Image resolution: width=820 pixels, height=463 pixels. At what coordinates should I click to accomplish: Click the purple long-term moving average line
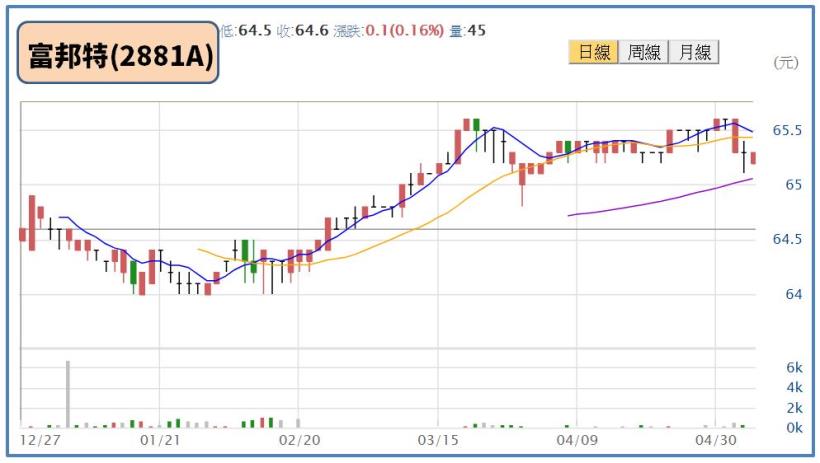pos(660,200)
